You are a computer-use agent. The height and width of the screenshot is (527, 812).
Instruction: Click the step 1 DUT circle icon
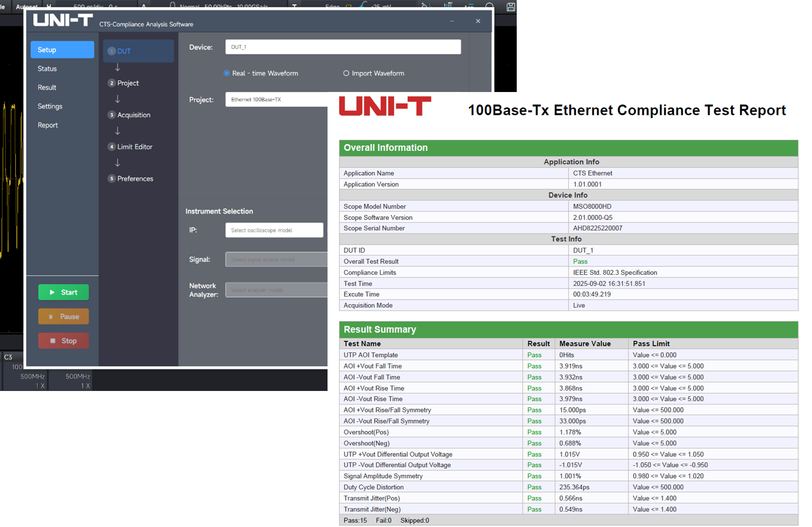(x=111, y=51)
